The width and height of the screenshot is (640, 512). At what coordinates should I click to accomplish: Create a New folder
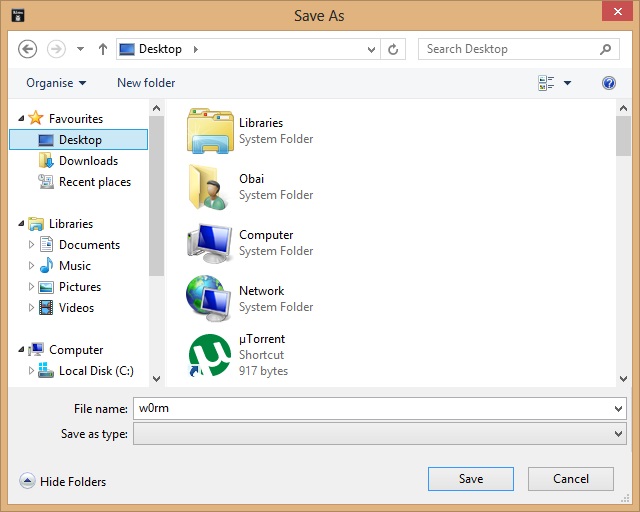tap(146, 83)
